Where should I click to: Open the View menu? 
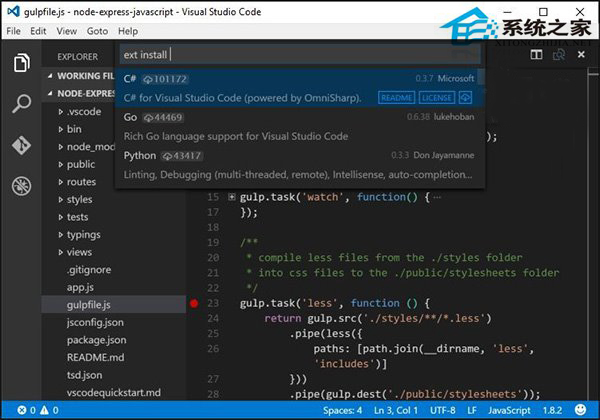67,31
